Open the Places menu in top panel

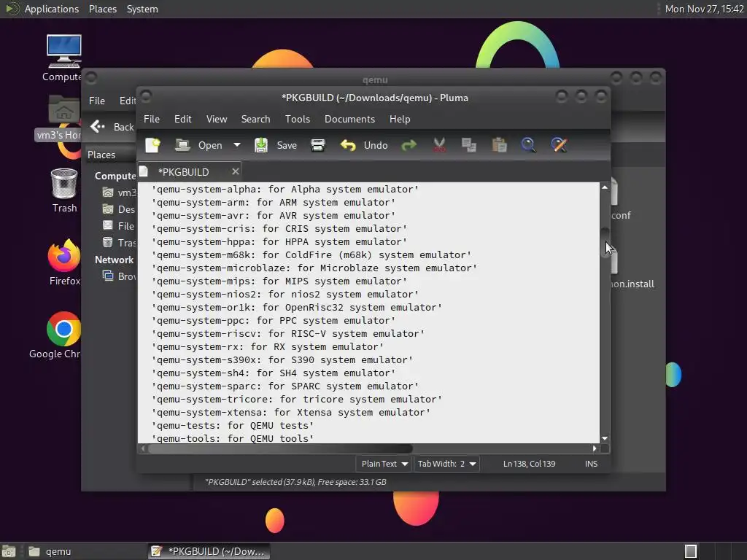point(103,9)
